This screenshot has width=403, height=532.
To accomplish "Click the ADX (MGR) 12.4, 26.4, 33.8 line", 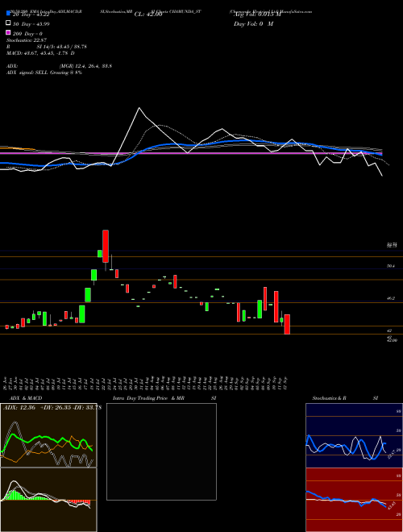I will coord(59,66).
